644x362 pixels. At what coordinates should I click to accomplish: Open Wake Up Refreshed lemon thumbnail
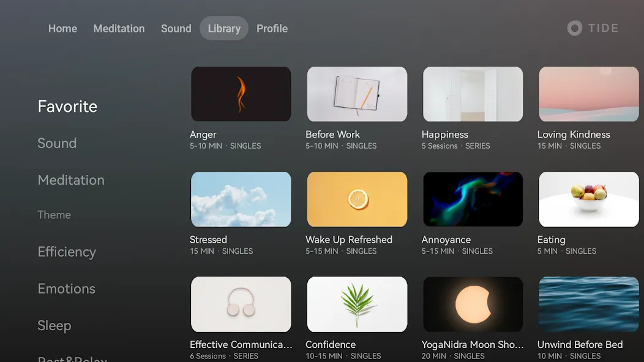click(357, 199)
